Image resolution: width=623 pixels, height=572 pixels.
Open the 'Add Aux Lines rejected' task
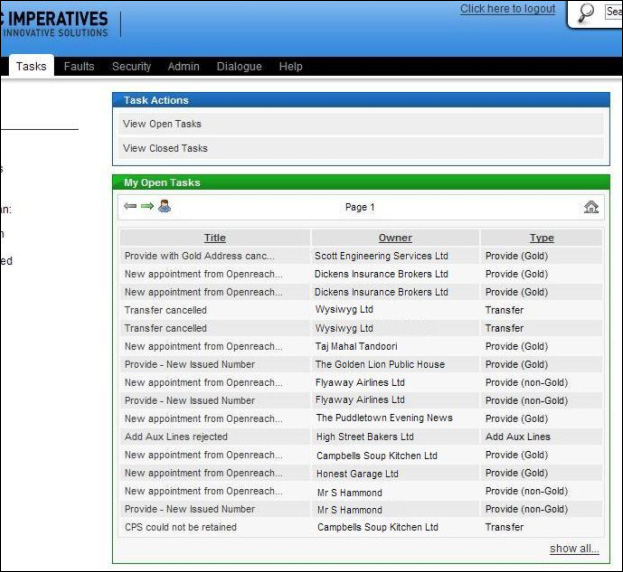pos(176,437)
